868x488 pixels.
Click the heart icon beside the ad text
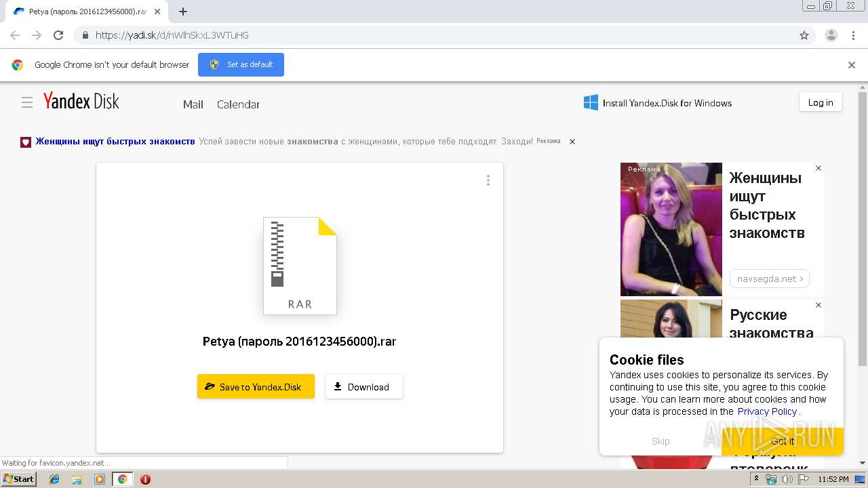26,142
